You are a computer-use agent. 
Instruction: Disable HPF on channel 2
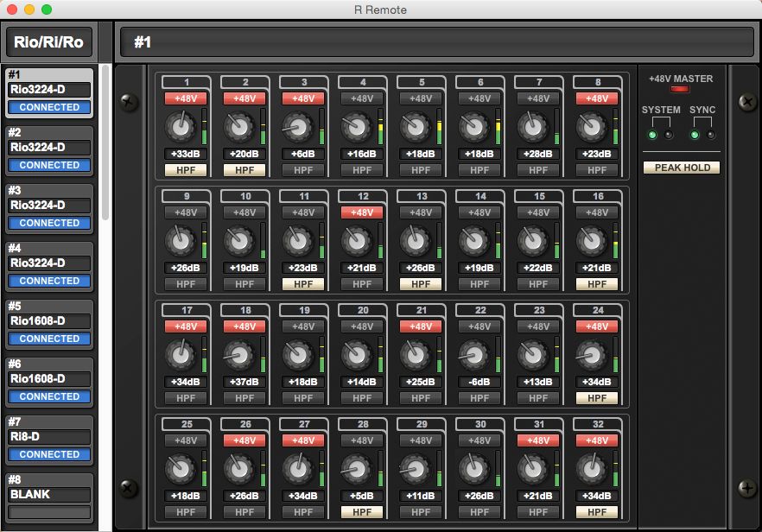[244, 170]
